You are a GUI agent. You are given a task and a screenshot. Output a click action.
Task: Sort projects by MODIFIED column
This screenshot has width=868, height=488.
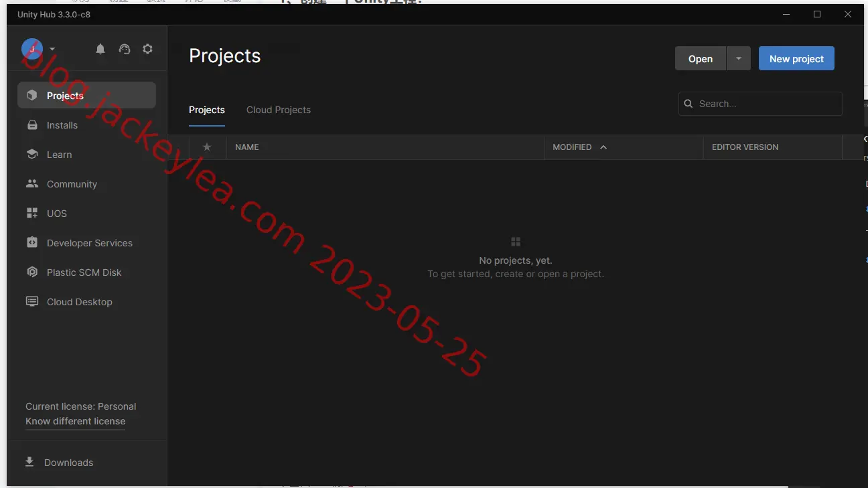tap(572, 147)
